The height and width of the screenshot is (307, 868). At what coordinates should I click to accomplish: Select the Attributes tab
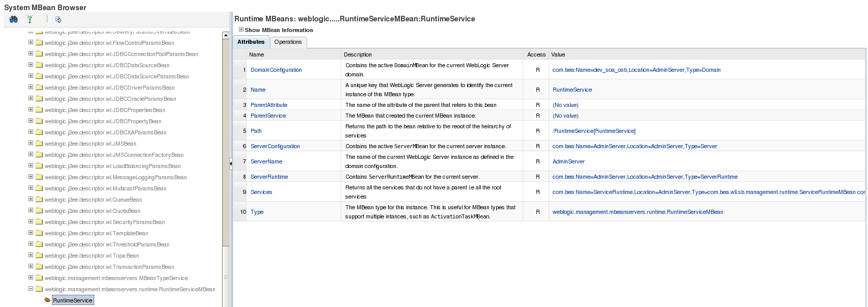251,42
